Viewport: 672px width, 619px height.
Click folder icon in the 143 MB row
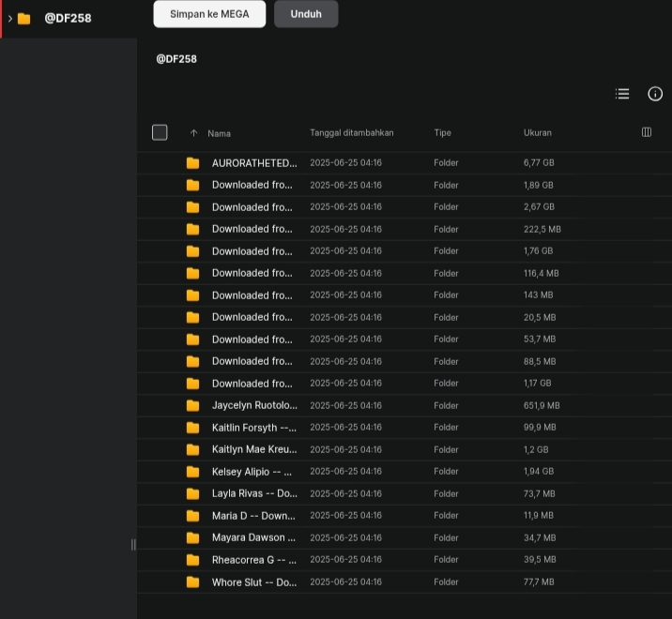point(192,295)
